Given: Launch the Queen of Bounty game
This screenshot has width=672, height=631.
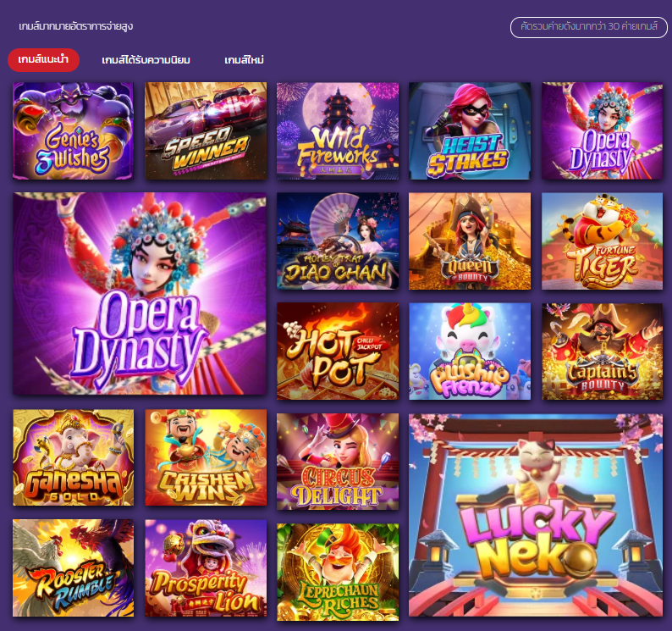Looking at the screenshot, I should 470,241.
